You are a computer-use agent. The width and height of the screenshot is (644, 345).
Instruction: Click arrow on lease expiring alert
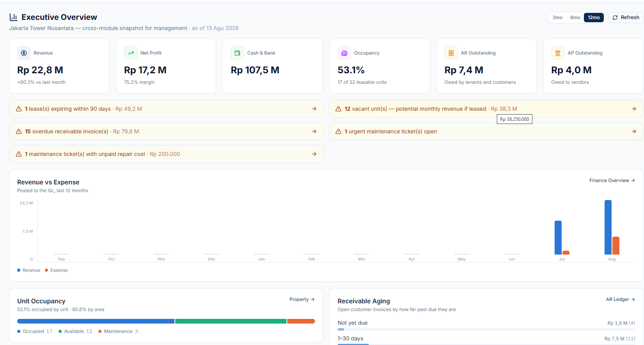point(314,109)
